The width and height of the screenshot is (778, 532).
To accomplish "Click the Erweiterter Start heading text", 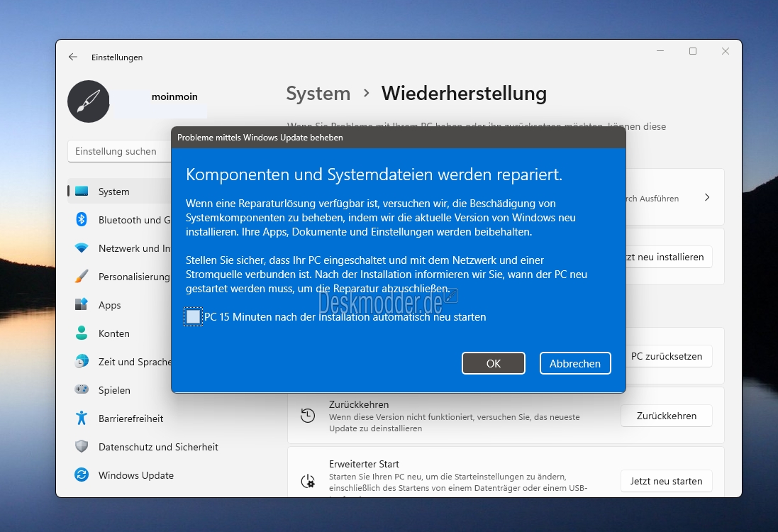I will pyautogui.click(x=364, y=464).
